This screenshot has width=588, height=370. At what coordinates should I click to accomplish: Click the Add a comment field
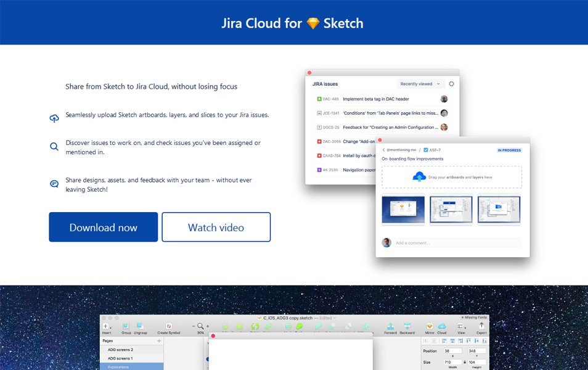[457, 243]
